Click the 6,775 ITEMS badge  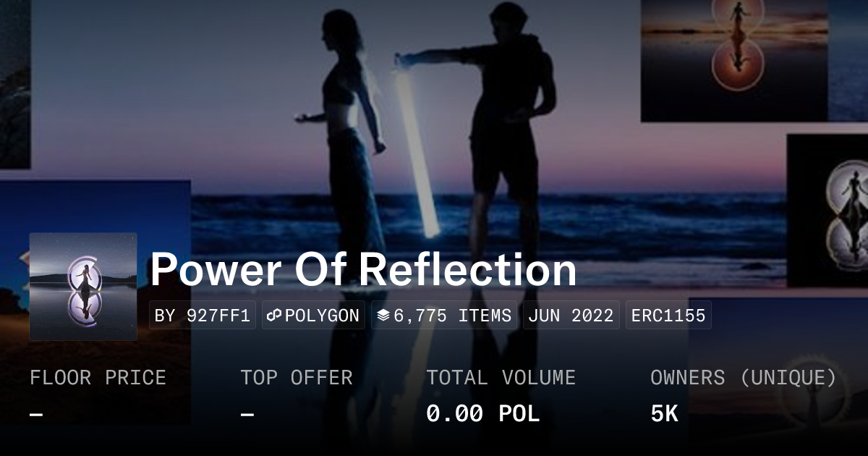(x=444, y=316)
